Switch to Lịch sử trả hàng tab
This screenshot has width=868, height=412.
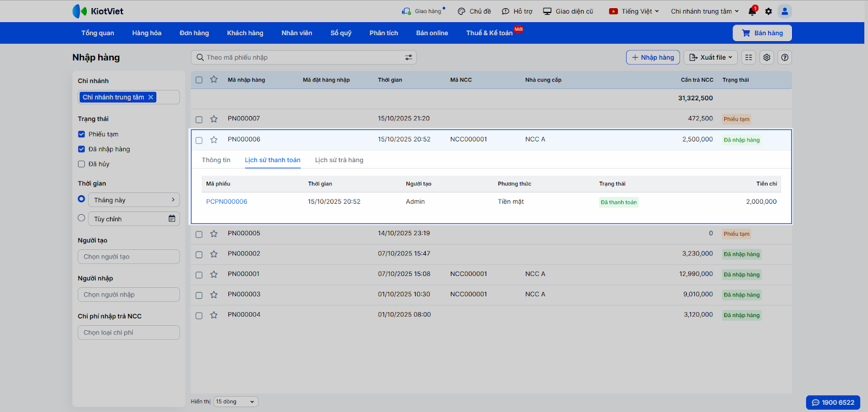[x=339, y=160]
